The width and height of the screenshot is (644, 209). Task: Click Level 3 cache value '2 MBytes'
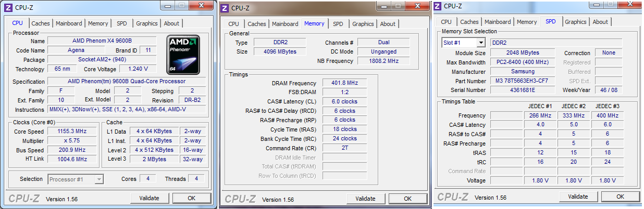coord(155,159)
